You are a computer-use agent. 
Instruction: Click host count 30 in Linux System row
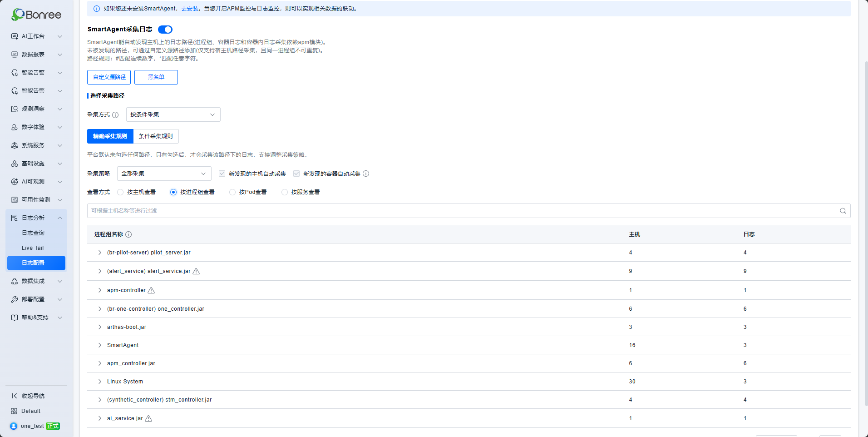coord(632,382)
